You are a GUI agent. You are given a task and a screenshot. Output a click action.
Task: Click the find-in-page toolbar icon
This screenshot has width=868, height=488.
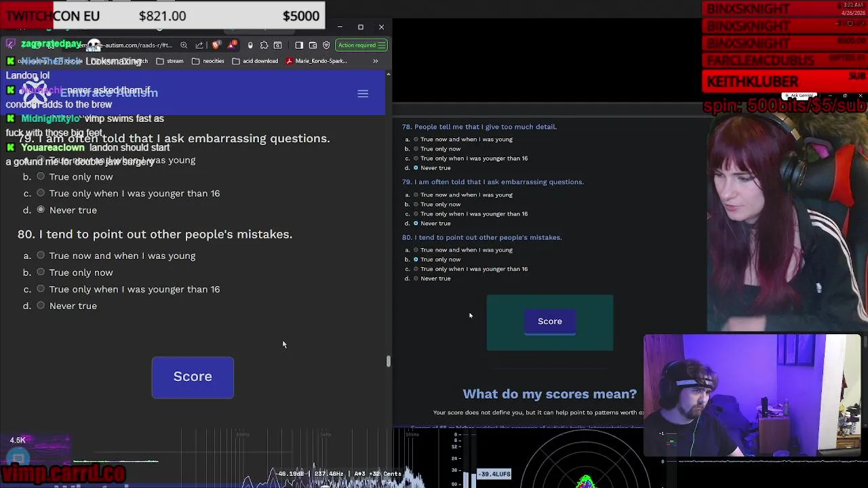click(x=278, y=45)
